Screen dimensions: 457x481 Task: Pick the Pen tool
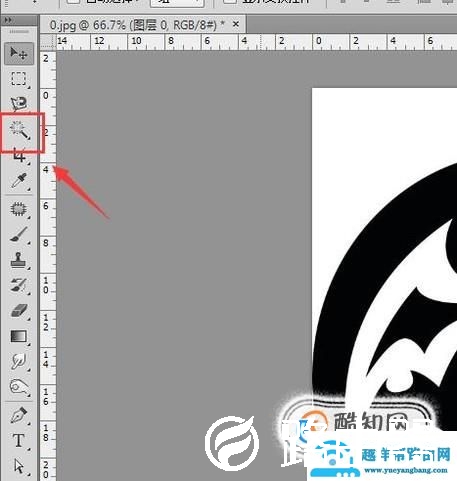[x=19, y=415]
